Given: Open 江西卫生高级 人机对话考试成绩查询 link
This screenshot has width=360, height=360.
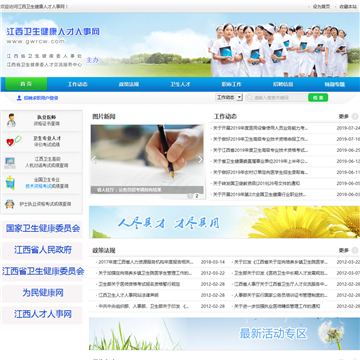Looking at the screenshot, I should coord(47,162).
